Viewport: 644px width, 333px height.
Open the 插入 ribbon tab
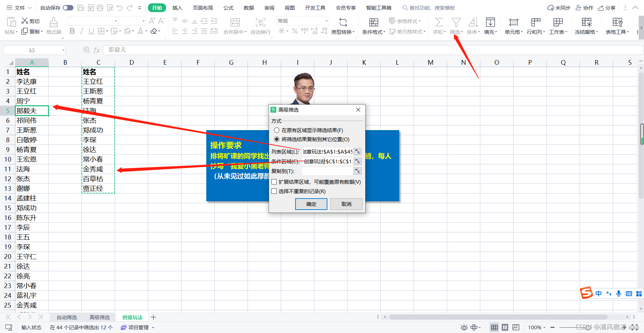pos(177,8)
